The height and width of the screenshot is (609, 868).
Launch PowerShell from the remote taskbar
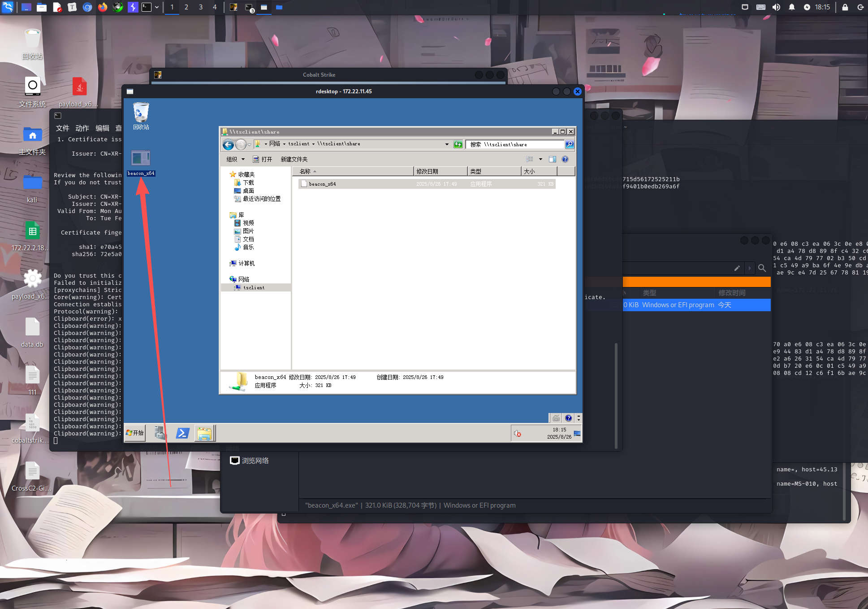click(182, 433)
